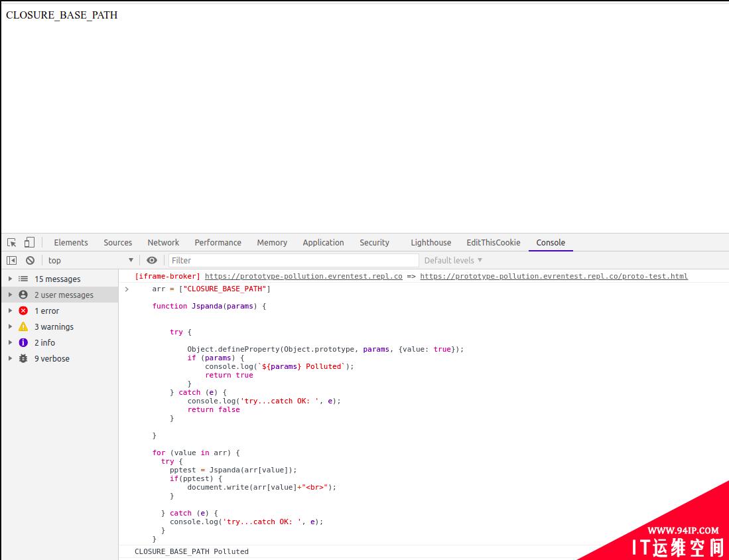
Task: Click the Object.defineProperty code line
Action: 326,349
